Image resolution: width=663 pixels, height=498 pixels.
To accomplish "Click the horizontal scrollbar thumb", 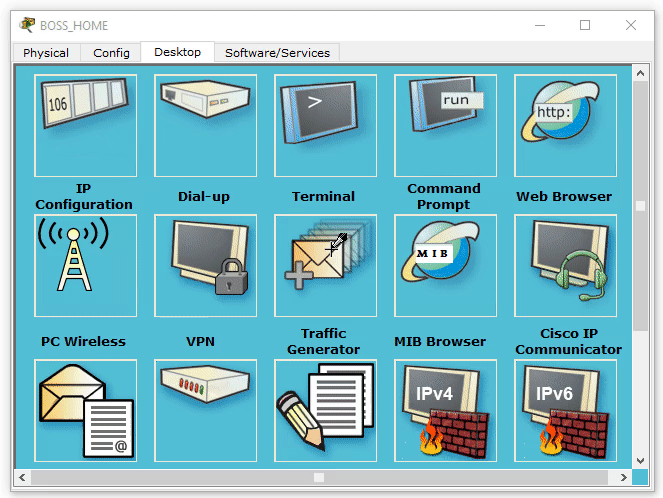I will click(319, 477).
